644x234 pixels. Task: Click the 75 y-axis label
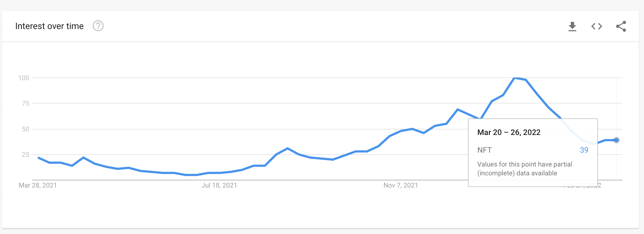[x=25, y=103]
